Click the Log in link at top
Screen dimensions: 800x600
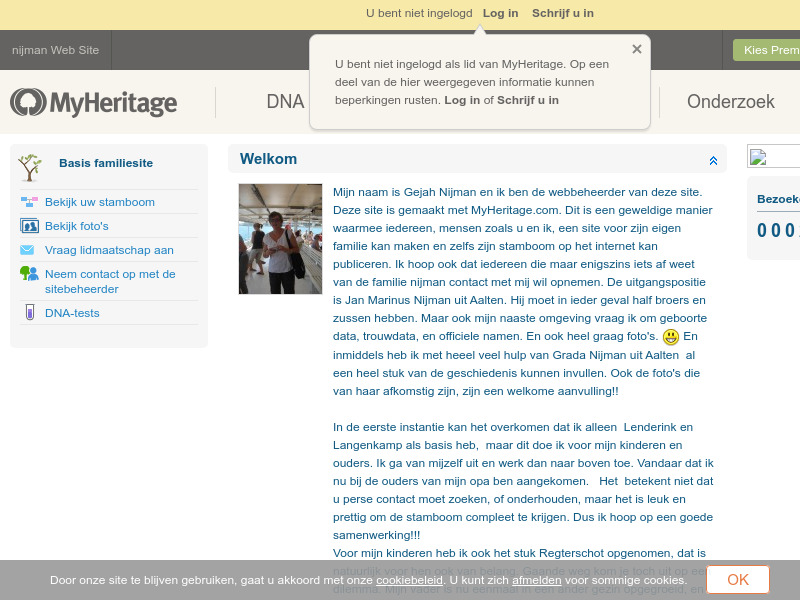500,13
